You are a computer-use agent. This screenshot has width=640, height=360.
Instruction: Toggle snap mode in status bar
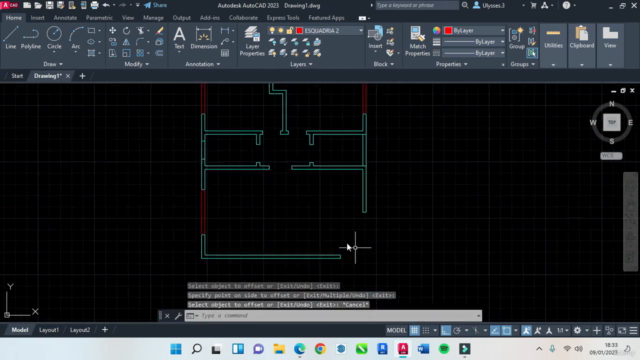click(x=426, y=330)
